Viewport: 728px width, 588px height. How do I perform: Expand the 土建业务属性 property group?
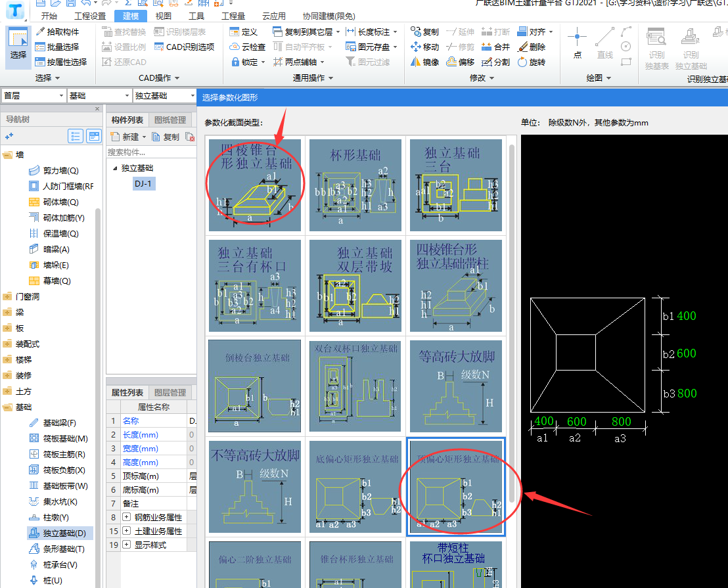pyautogui.click(x=126, y=531)
